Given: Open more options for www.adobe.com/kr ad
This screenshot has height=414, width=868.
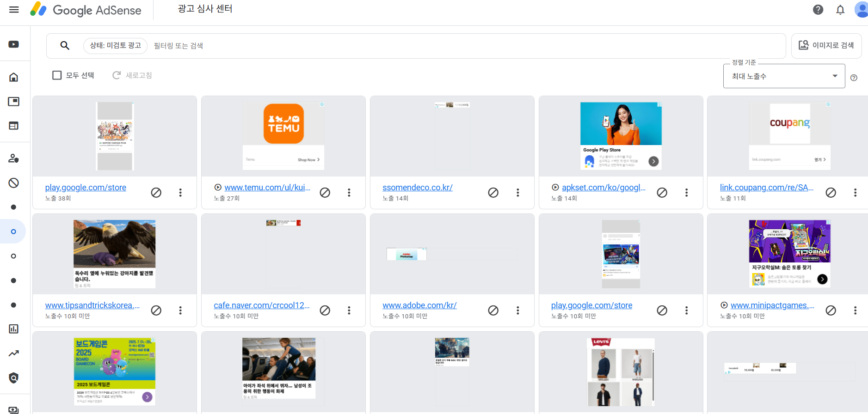Looking at the screenshot, I should 518,310.
